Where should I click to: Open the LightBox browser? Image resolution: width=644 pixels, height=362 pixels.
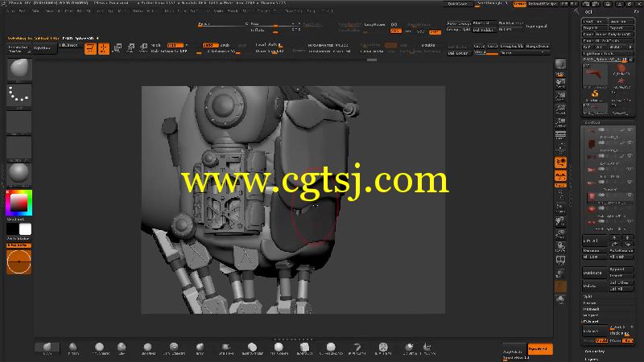(44, 48)
